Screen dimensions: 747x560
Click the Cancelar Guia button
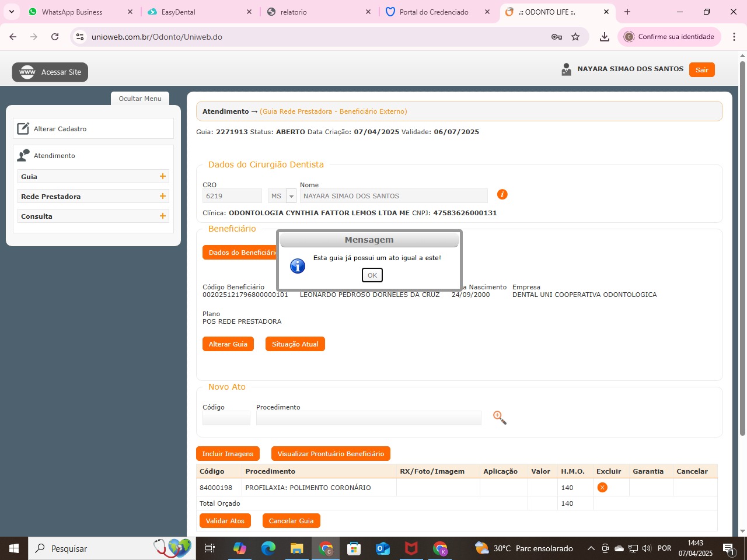[x=291, y=521]
